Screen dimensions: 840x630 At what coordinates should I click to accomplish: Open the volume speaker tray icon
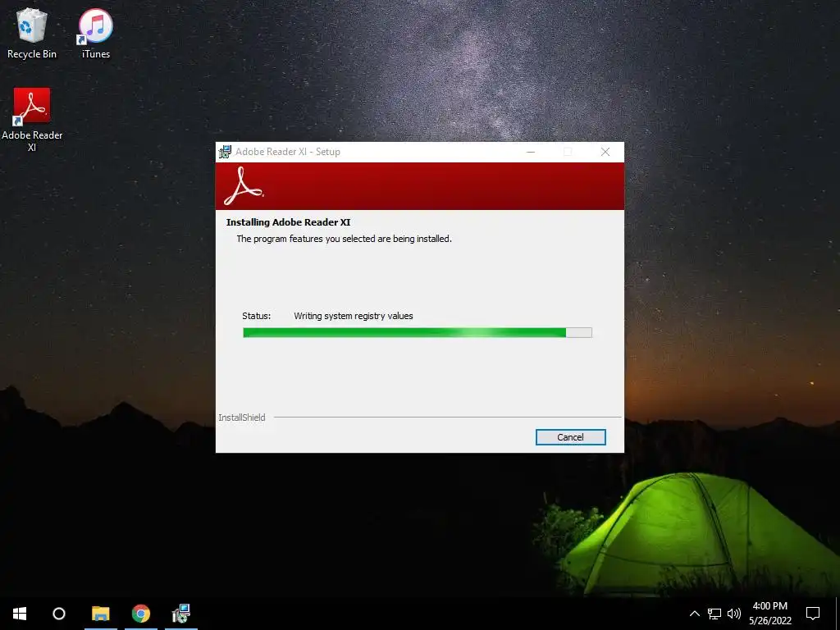pos(734,614)
